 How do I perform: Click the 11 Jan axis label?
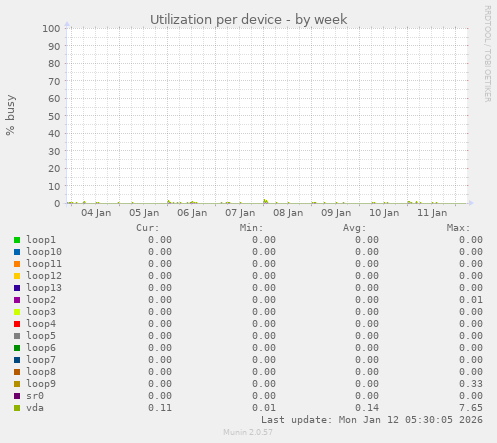432,213
